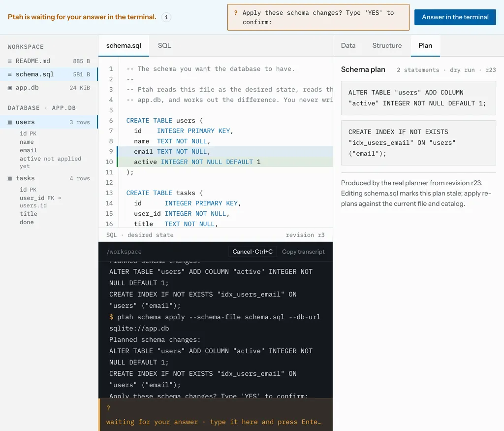
Task: Click editor line 10 with active column
Action: point(225,162)
